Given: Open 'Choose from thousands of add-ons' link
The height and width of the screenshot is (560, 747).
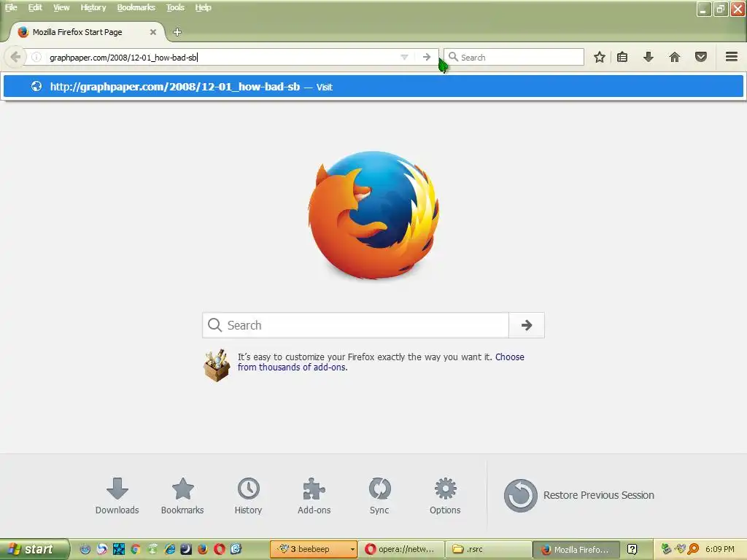Looking at the screenshot, I should [x=381, y=362].
